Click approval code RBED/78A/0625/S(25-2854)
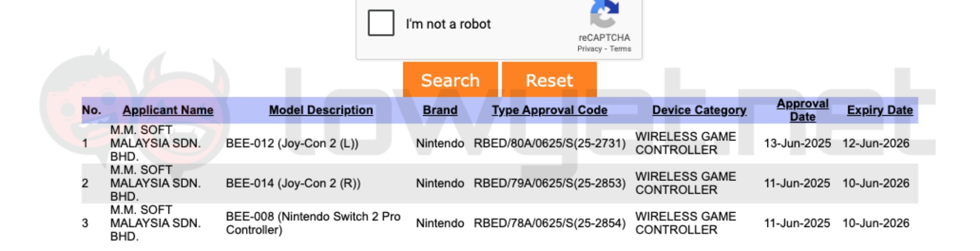This screenshot has width=980, height=251. pos(550,223)
